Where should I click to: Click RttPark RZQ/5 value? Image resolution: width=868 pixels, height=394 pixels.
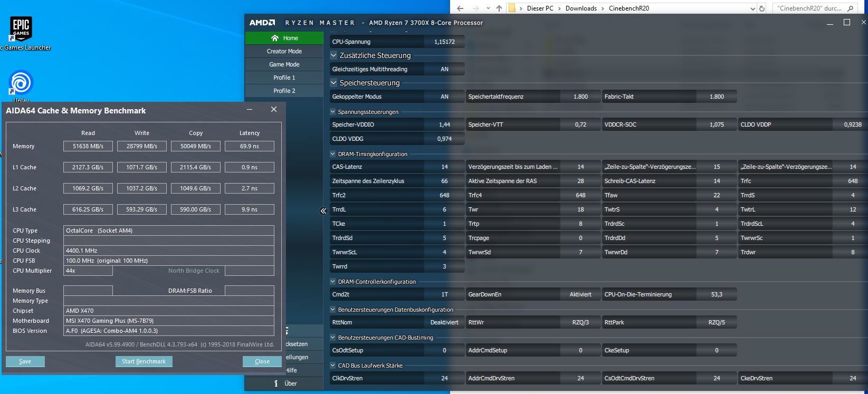pos(717,322)
